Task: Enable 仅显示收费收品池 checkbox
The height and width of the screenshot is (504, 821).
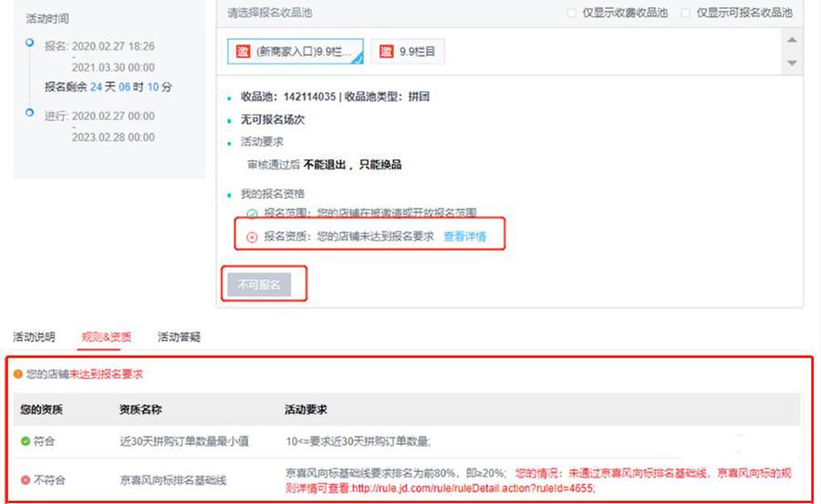Action: tap(571, 14)
